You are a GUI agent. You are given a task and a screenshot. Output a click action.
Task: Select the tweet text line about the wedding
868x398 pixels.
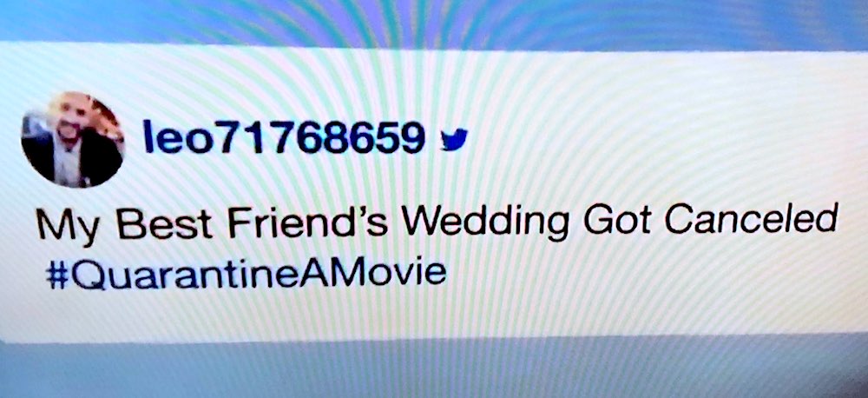[437, 222]
